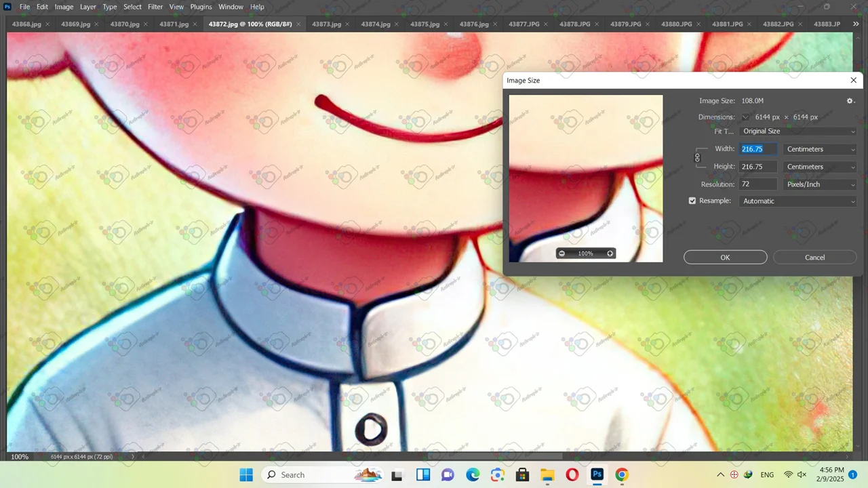Screen dimensions: 868x488
Task: Open the Width units Centimeters dropdown
Action: 820,149
